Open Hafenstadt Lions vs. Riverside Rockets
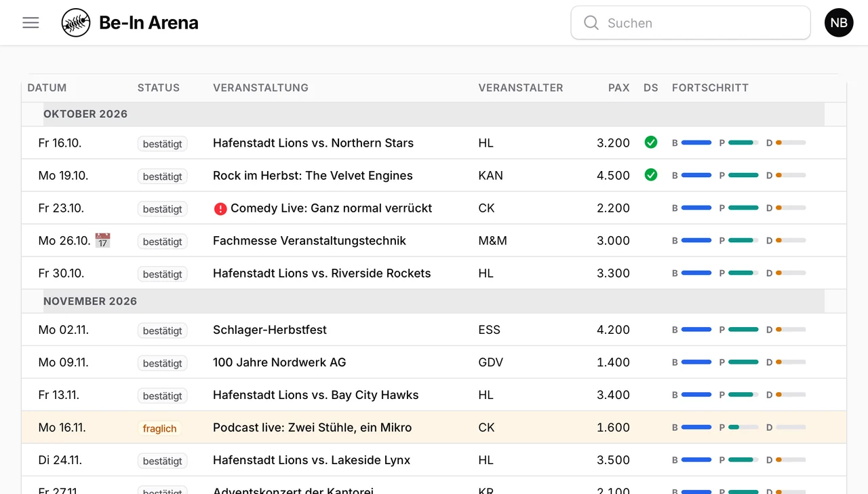 pos(322,273)
